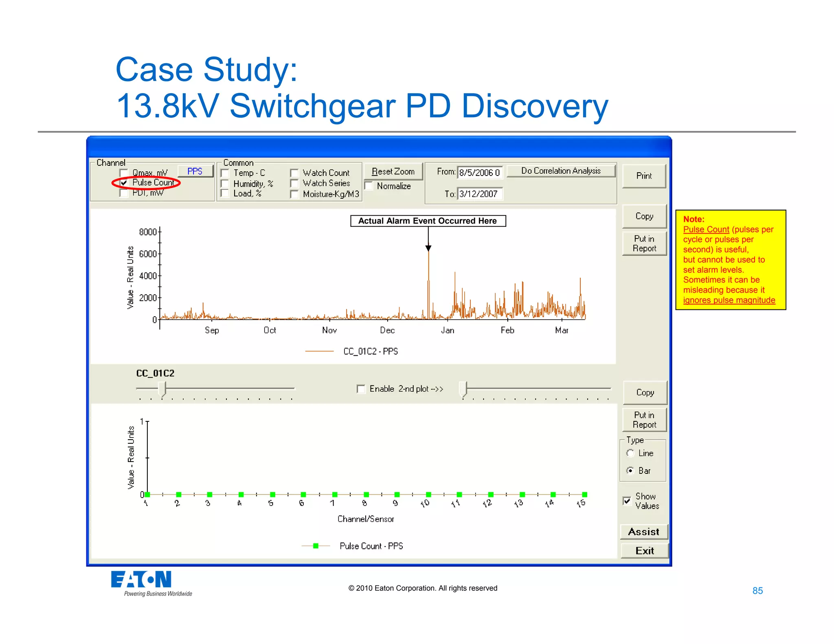This screenshot has height=644, width=834.
Task: Select the Line type radio button
Action: point(630,453)
